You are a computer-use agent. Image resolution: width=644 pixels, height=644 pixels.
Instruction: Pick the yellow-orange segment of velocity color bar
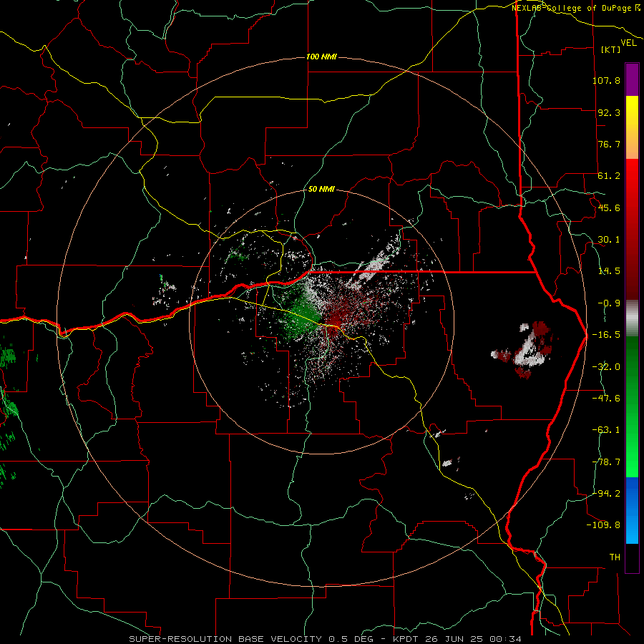pyautogui.click(x=632, y=127)
